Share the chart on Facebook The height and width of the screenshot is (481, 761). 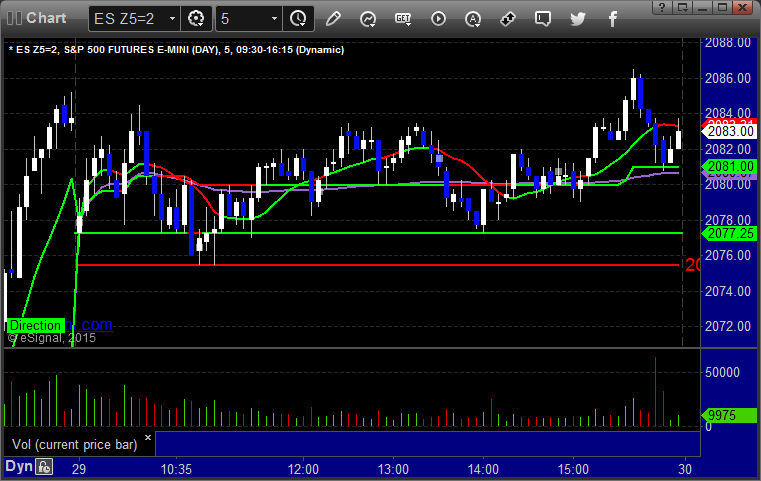click(x=612, y=19)
